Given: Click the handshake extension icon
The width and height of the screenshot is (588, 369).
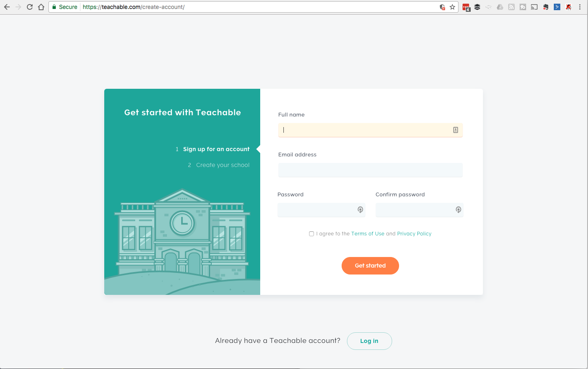Looking at the screenshot, I should tap(489, 7).
